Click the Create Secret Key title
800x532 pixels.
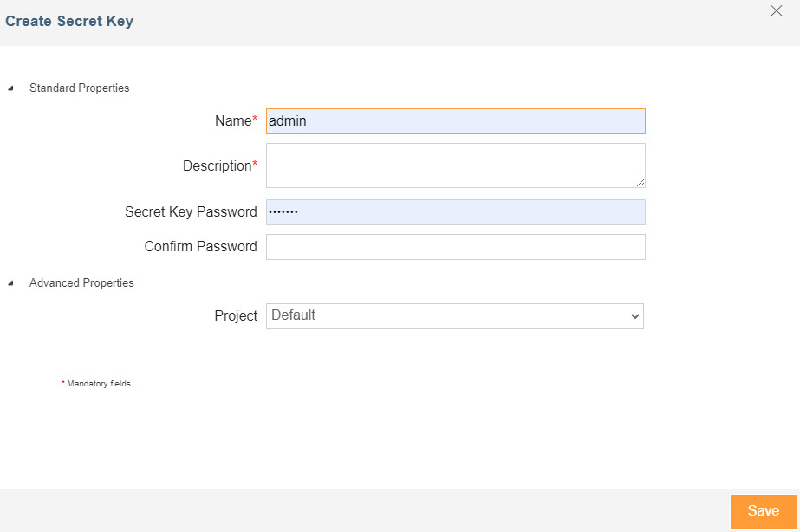pos(69,21)
